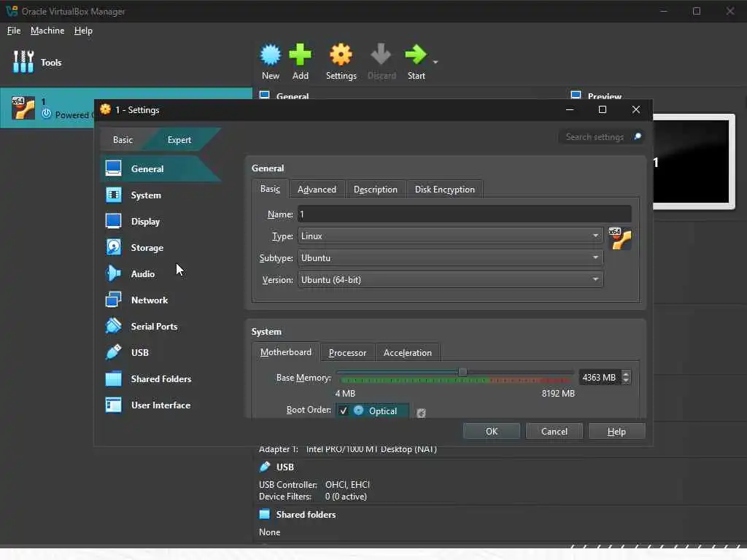Open the Shared Folders settings category

(x=161, y=378)
